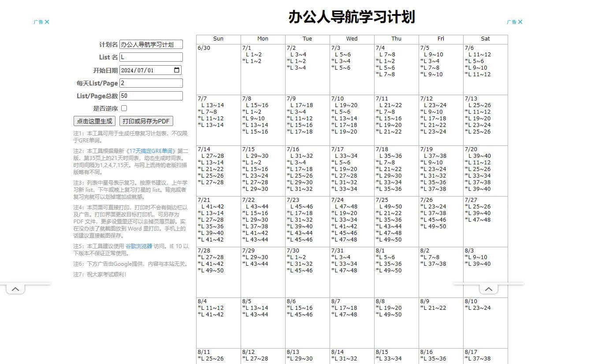
Task: Click the left scroll-to-top arrow
Action: 15,289
